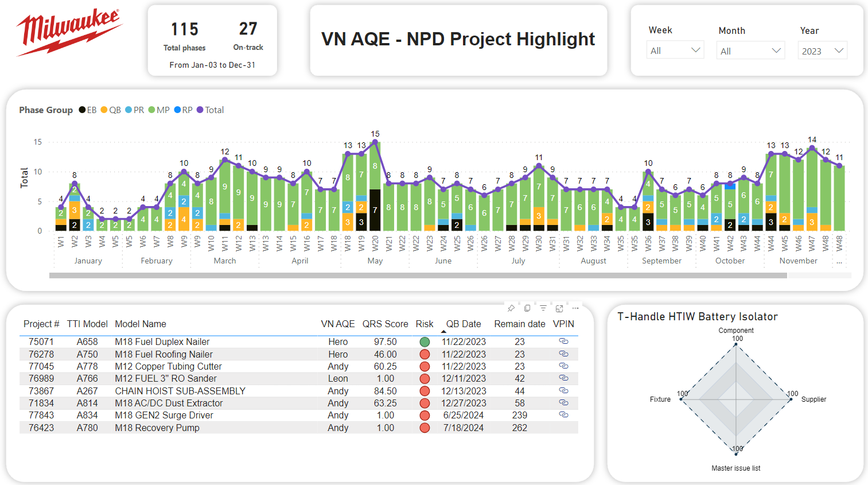The image size is (868, 485).
Task: Click the 27 On-track card
Action: 248,36
